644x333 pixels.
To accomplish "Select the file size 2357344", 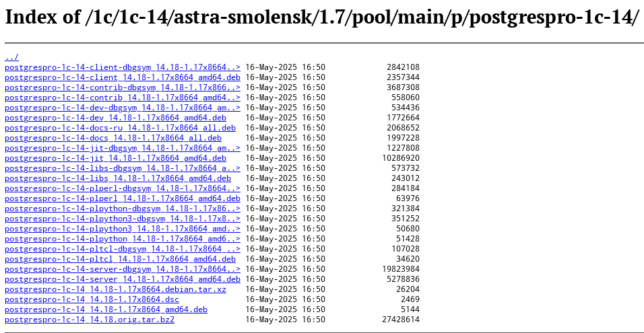I will pyautogui.click(x=403, y=77).
